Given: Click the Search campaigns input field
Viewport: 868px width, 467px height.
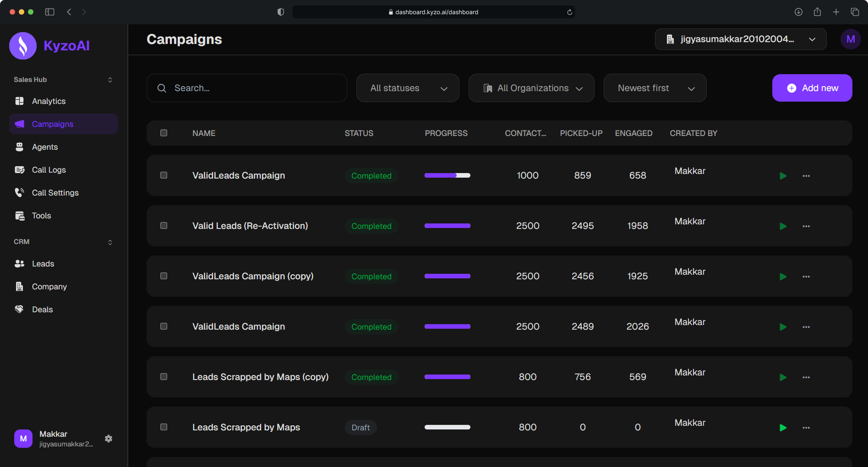Looking at the screenshot, I should 247,88.
